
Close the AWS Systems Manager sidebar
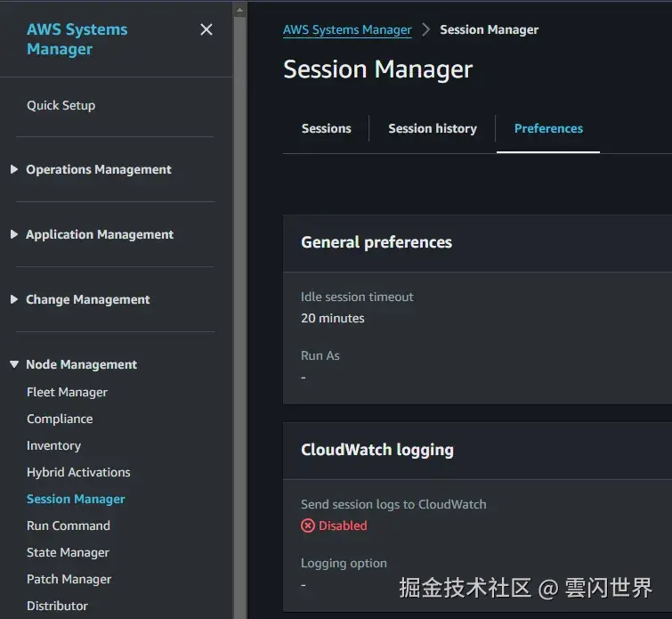(x=206, y=29)
